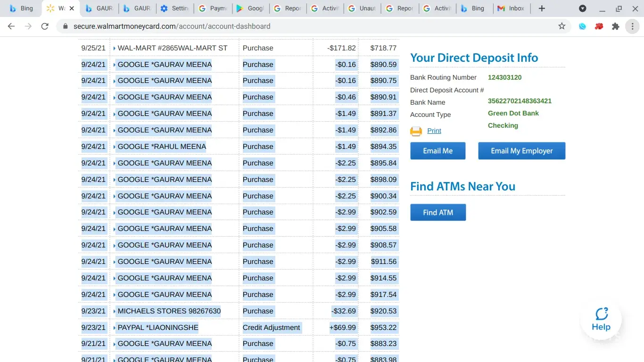Open Chrome three-dot menu
644x362 pixels.
click(632, 26)
